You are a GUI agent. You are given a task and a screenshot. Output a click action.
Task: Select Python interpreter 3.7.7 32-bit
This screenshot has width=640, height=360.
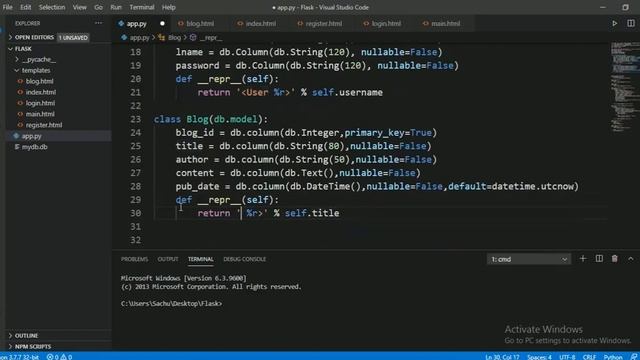(19, 357)
